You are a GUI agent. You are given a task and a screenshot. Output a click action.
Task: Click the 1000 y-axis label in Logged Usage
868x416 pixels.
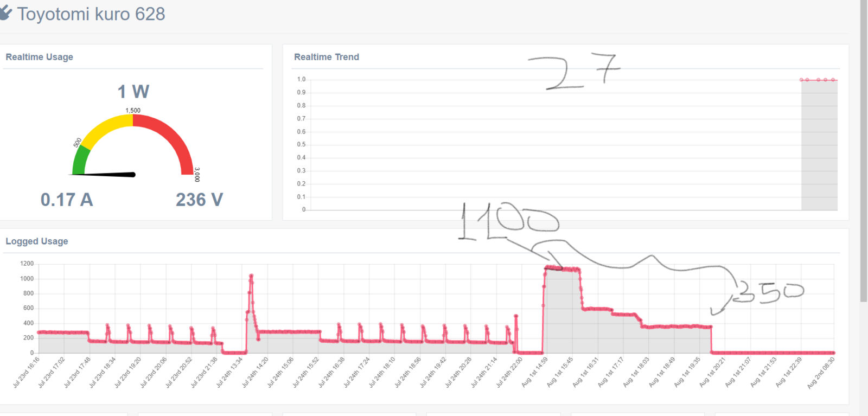[27, 278]
